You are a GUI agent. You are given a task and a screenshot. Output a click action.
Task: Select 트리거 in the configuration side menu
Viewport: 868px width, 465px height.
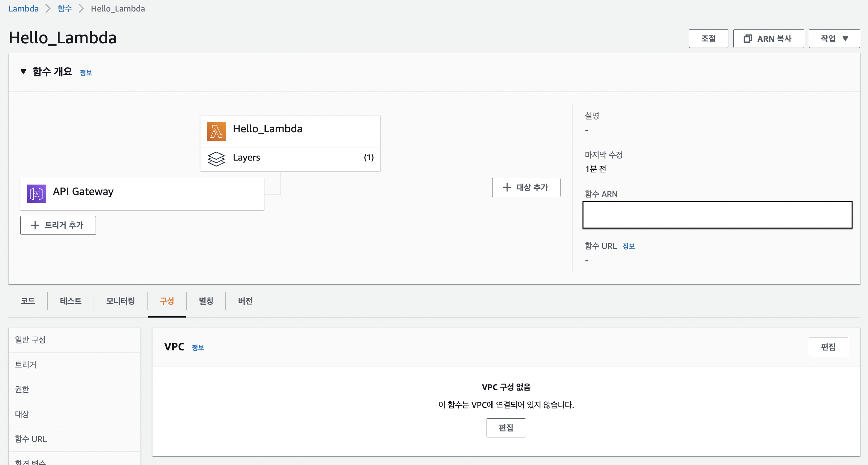[x=75, y=365]
